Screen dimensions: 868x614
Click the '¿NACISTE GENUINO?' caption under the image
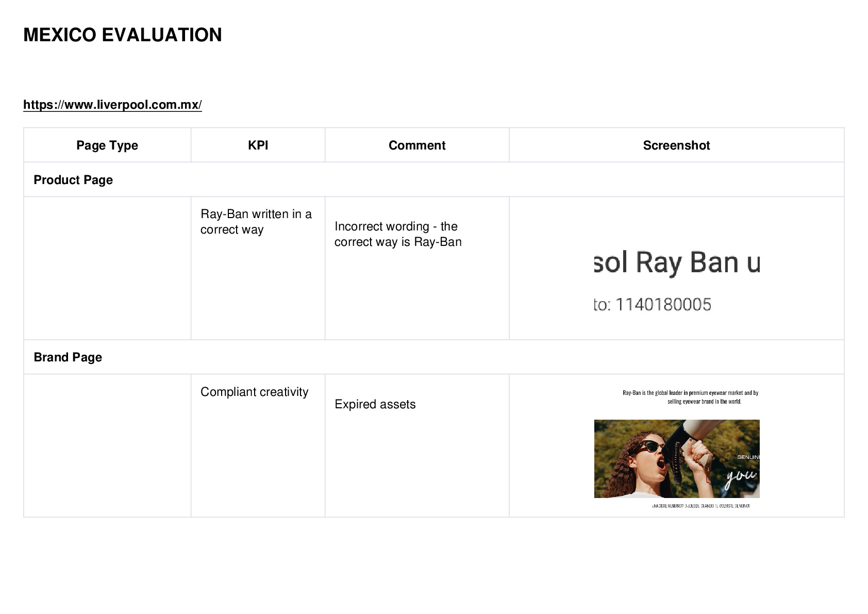click(x=701, y=506)
